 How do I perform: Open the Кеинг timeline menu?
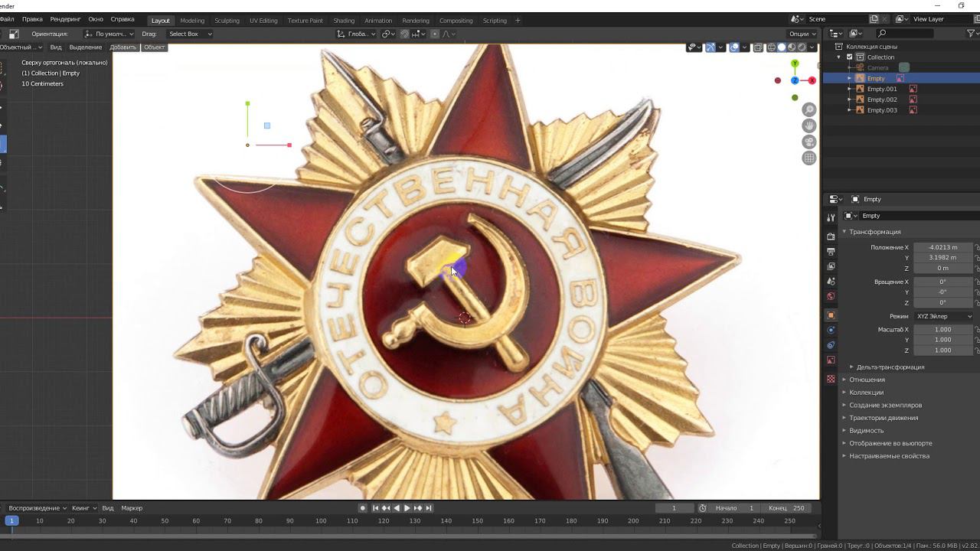coord(83,508)
